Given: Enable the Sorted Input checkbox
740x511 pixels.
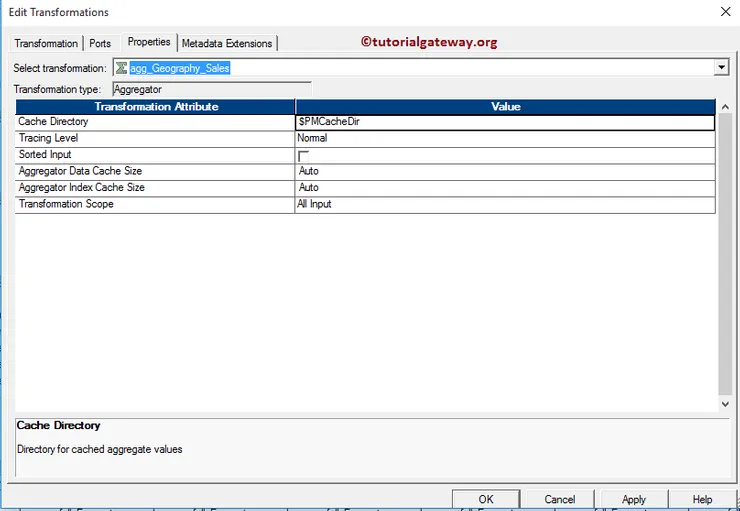Looking at the screenshot, I should (x=303, y=156).
